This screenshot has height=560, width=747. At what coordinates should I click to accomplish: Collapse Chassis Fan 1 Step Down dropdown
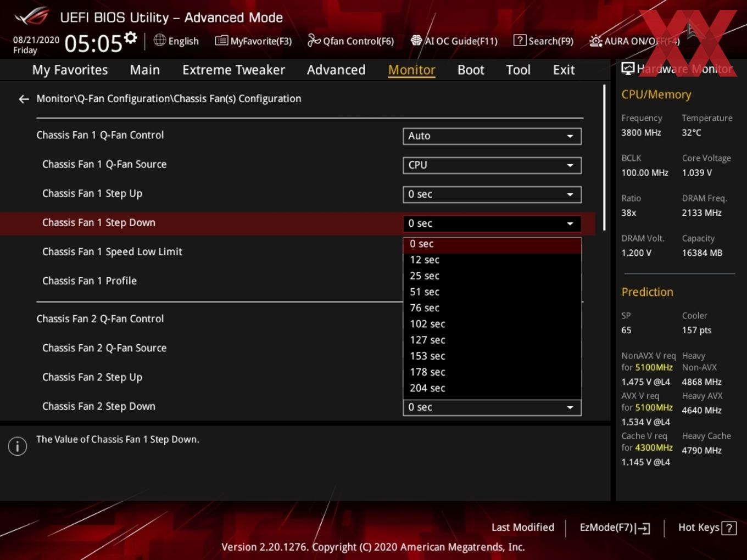tap(492, 223)
